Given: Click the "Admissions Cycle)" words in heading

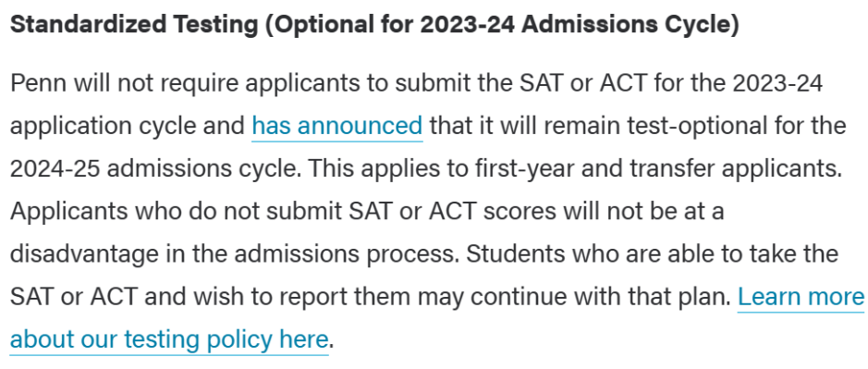Looking at the screenshot, I should coord(630,26).
